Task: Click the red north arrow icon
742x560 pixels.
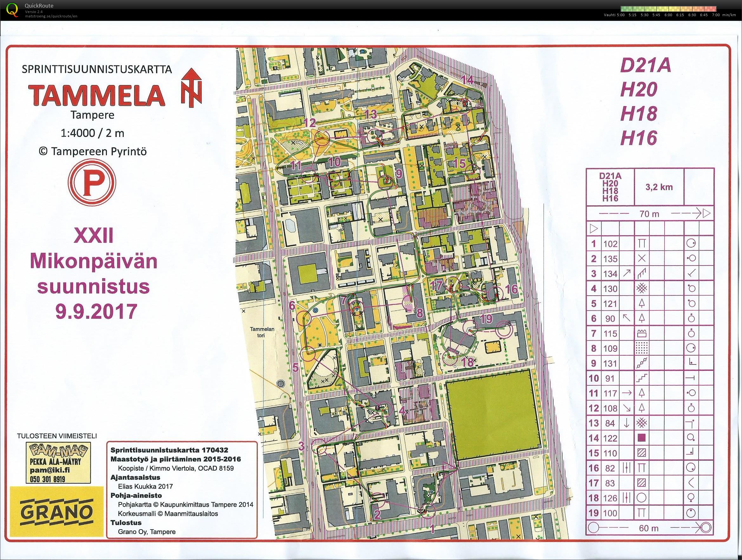Action: (192, 87)
